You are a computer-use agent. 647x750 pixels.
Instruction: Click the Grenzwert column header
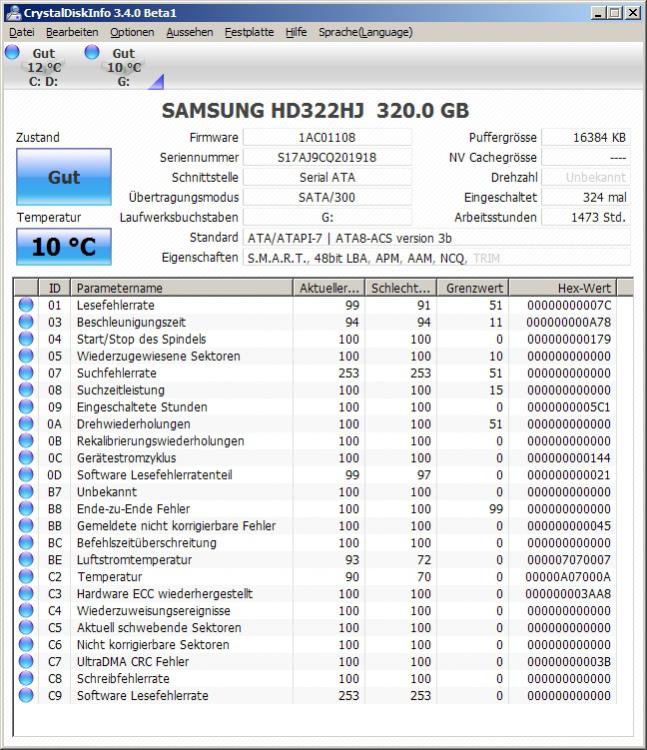[x=473, y=288]
